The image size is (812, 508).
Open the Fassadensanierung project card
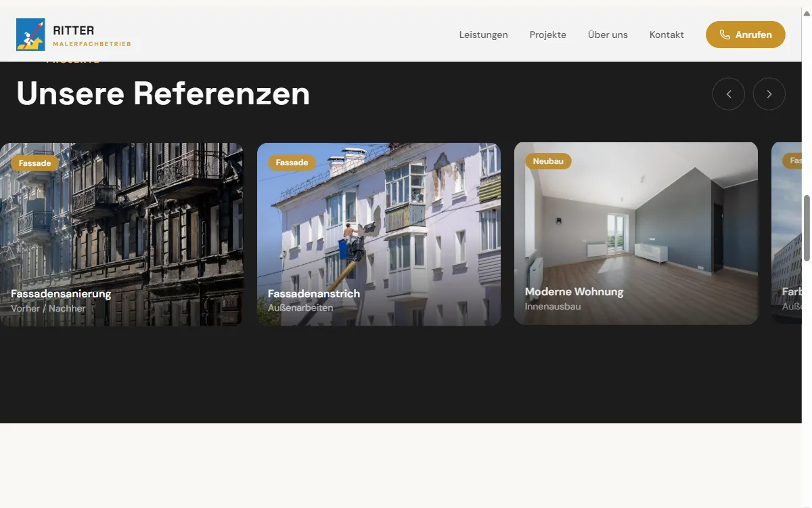[121, 234]
